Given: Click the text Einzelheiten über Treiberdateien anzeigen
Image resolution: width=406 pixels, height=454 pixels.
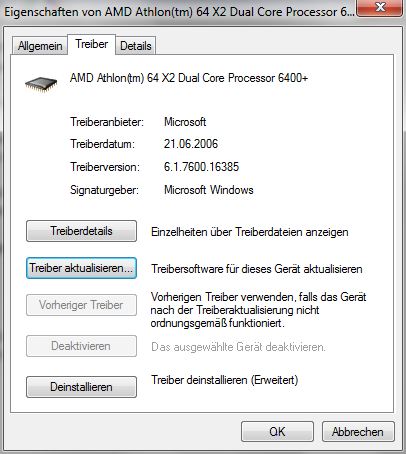Looking at the screenshot, I should pyautogui.click(x=250, y=232).
